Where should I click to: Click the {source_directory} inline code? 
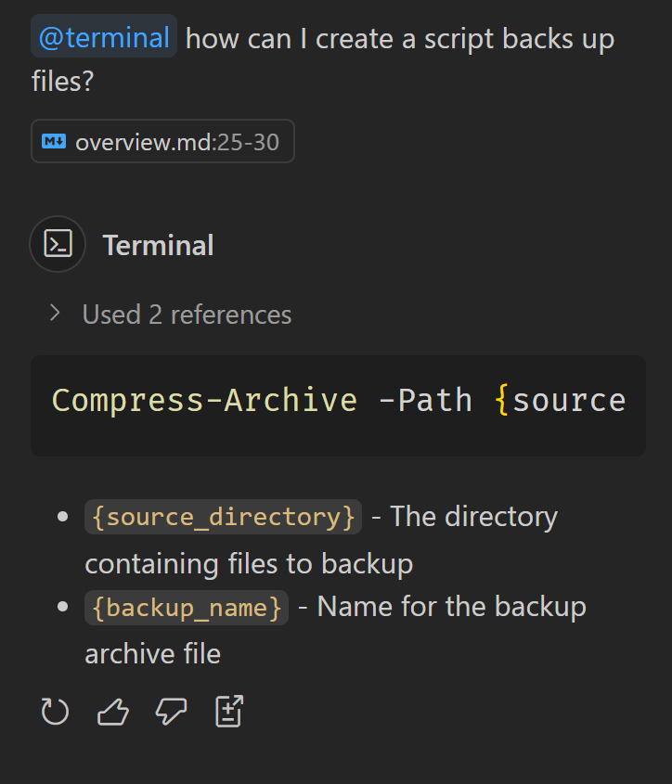223,517
